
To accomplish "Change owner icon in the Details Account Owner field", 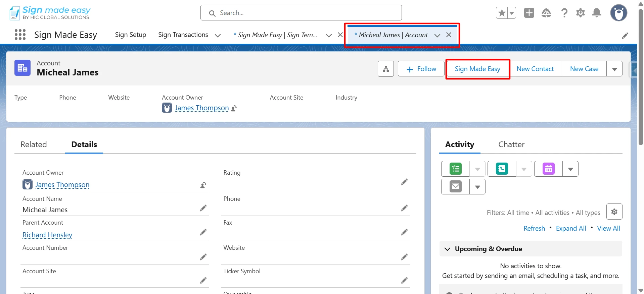I will (203, 185).
